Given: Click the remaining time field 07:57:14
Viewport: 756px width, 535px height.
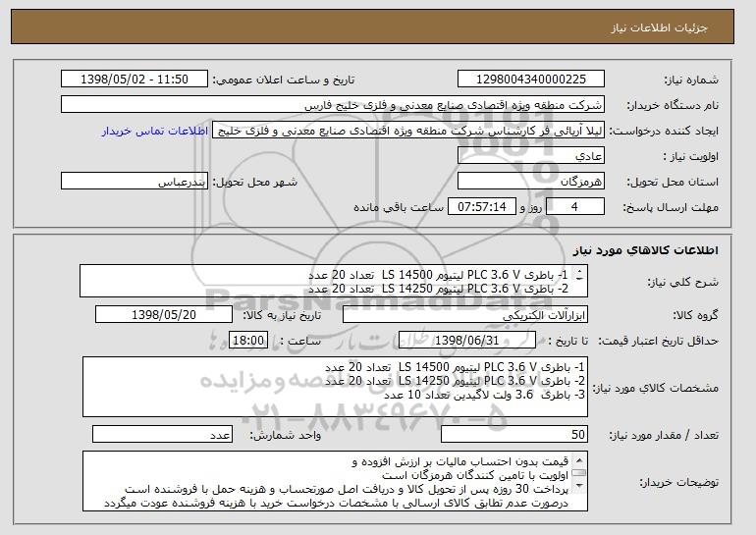Looking at the screenshot, I should [x=482, y=207].
